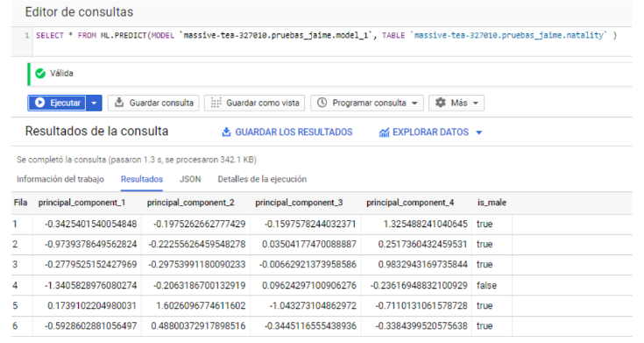Click the Resultados de la consulta heading
This screenshot has width=644, height=343.
pyautogui.click(x=97, y=132)
